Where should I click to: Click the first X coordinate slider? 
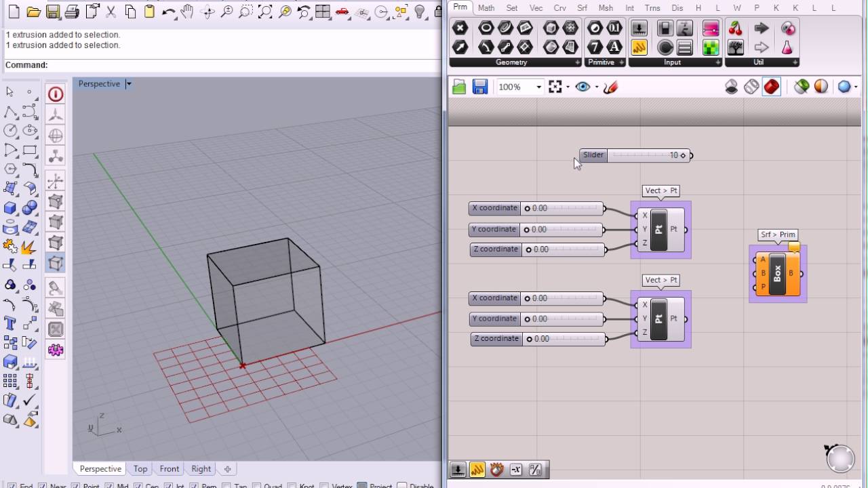(536, 208)
